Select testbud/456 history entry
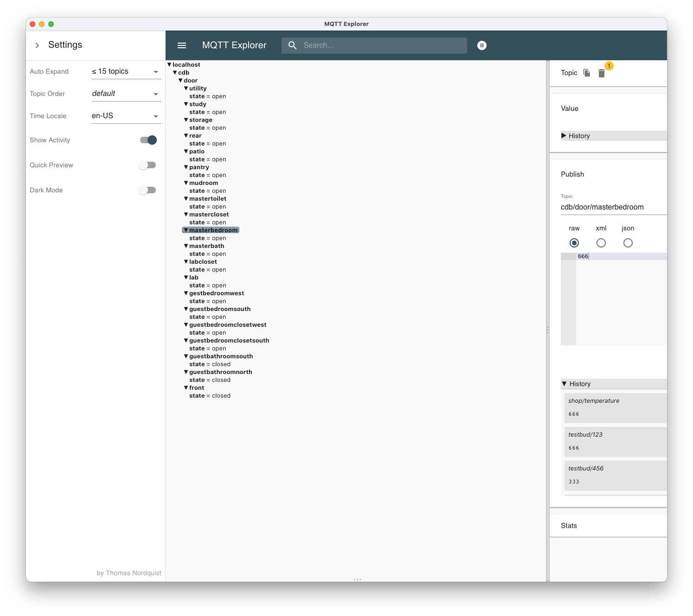The height and width of the screenshot is (616, 693). point(616,476)
